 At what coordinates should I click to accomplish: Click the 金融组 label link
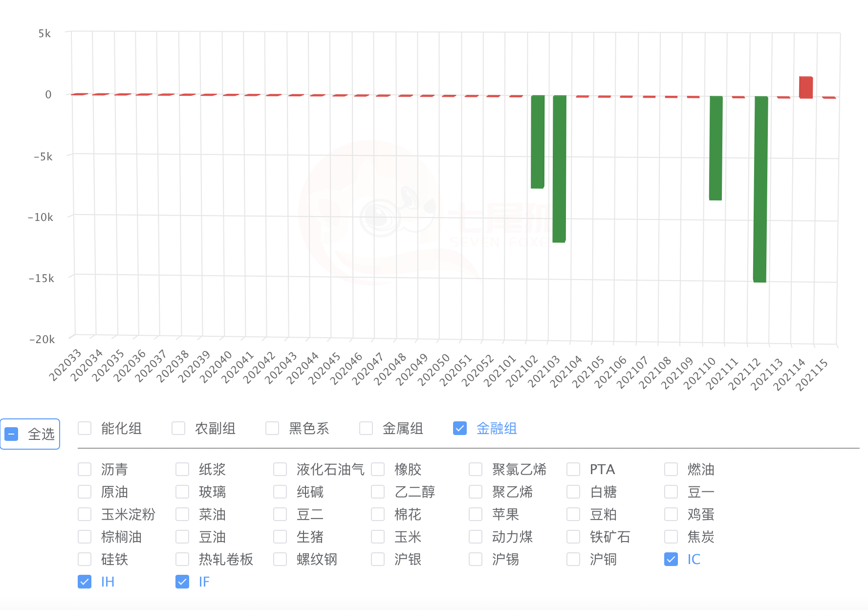tap(497, 428)
